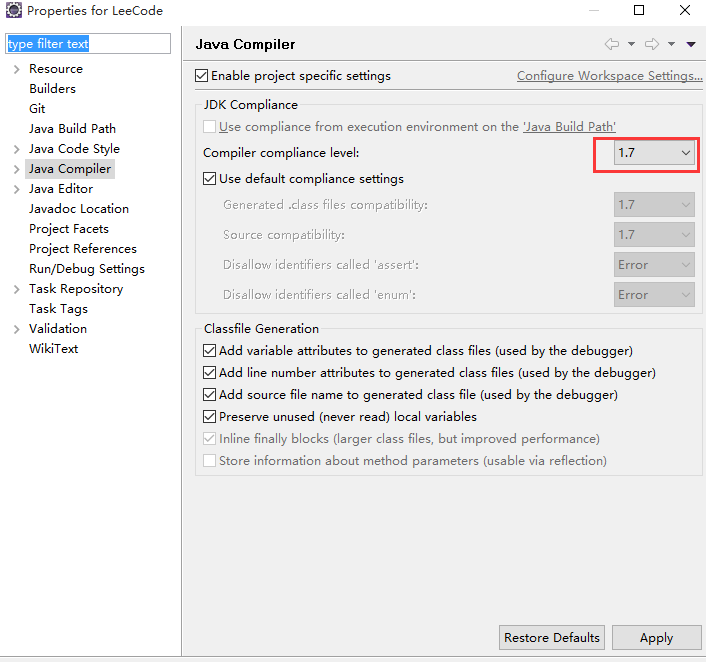Viewport: 706px width, 662px height.
Task: Open Disallow identifiers called 'enum' dropdown
Action: point(654,295)
